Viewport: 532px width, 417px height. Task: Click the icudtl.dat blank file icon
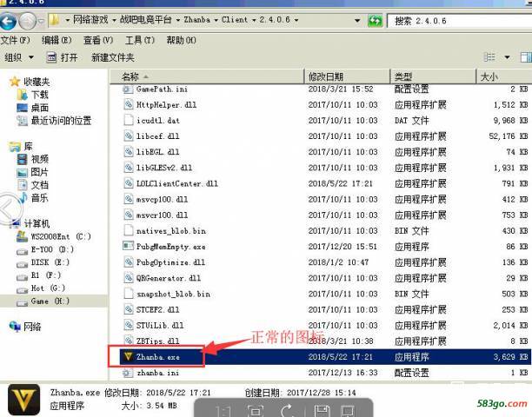coord(129,120)
